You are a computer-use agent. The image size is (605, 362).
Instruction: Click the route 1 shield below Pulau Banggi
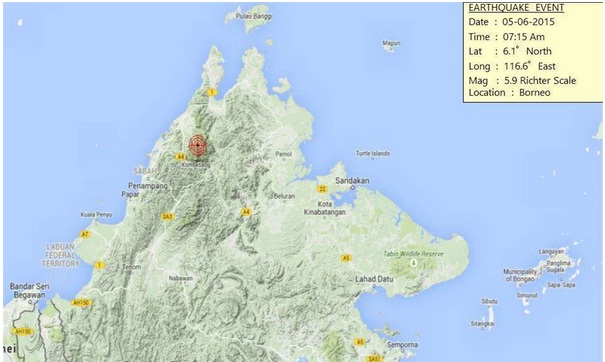pos(211,92)
